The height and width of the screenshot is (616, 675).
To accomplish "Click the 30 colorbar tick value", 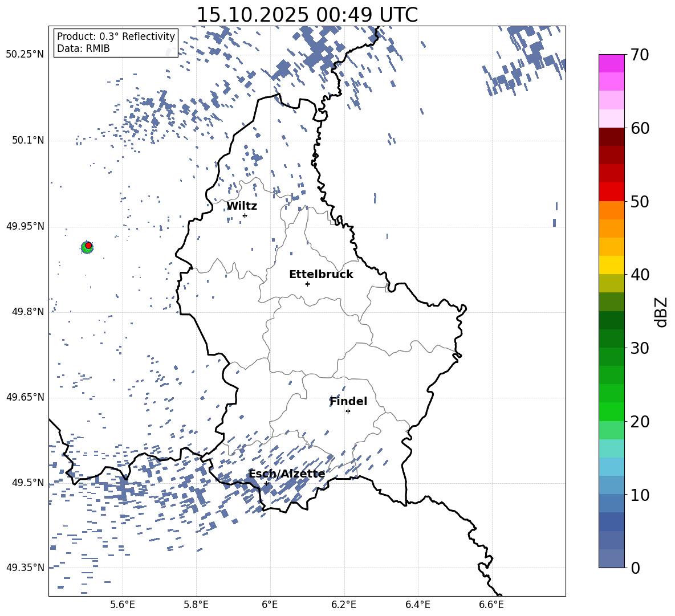I will tap(640, 348).
